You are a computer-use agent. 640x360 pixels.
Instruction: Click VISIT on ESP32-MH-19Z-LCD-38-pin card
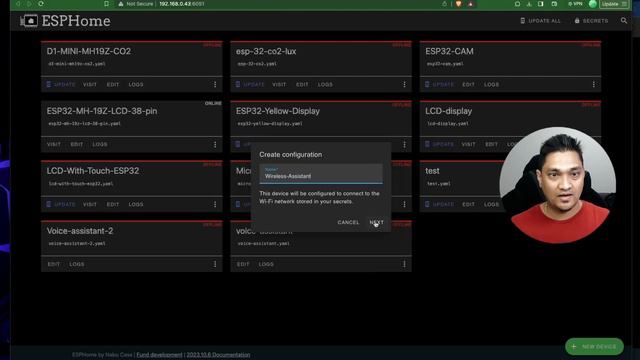[53, 144]
